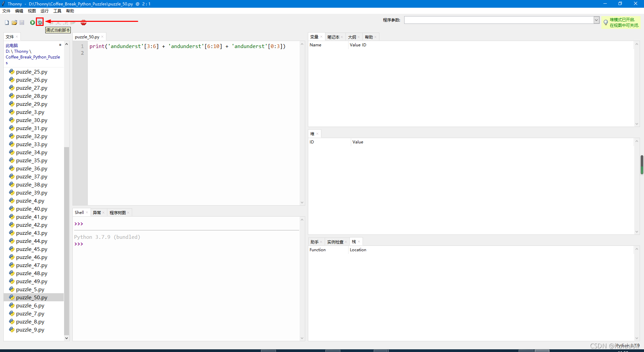The width and height of the screenshot is (644, 352).
Task: Click the file list scrollbar thumb
Action: [66, 241]
